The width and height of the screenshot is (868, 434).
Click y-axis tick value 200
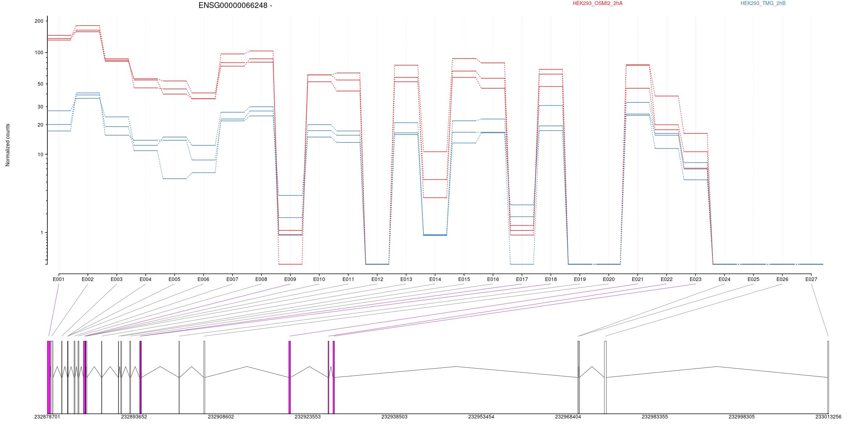click(x=39, y=21)
